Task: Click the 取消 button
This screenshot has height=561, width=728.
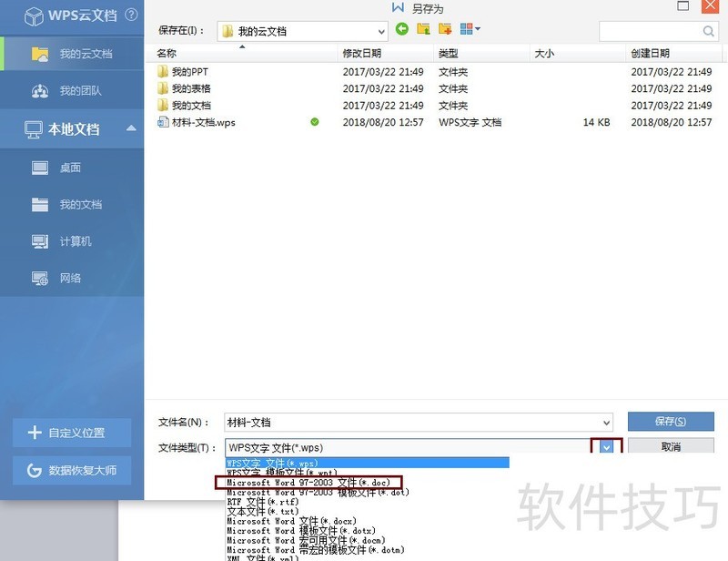Action: 671,446
